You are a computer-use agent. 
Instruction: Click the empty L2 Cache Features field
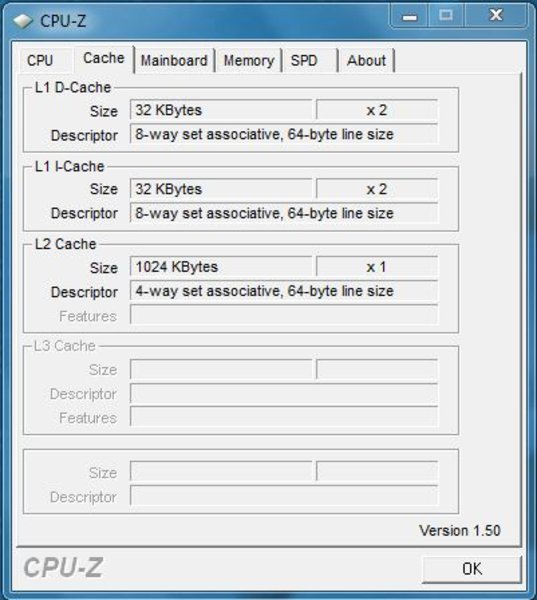284,315
